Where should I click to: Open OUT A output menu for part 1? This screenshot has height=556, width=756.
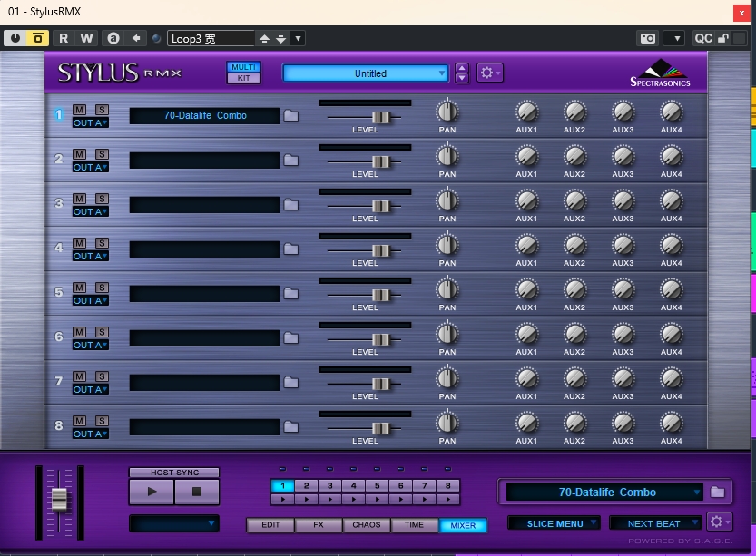tap(90, 122)
